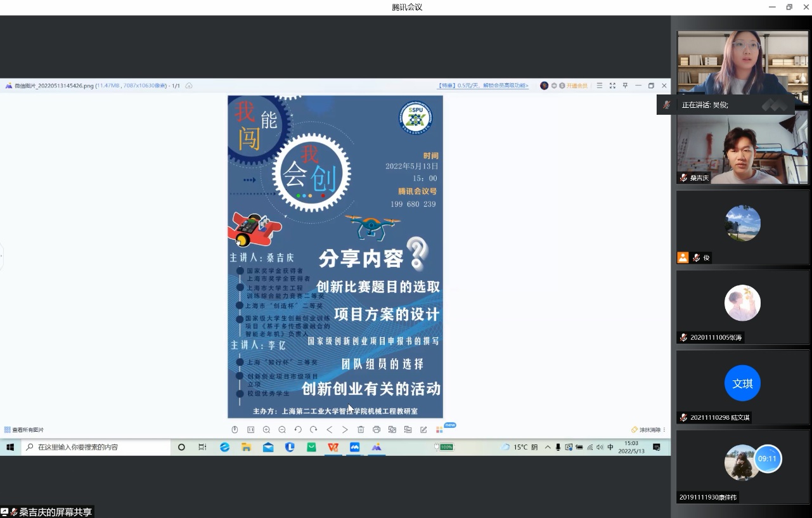Click 查看所有图片 to view all pictures
812x518 pixels.
pos(24,430)
